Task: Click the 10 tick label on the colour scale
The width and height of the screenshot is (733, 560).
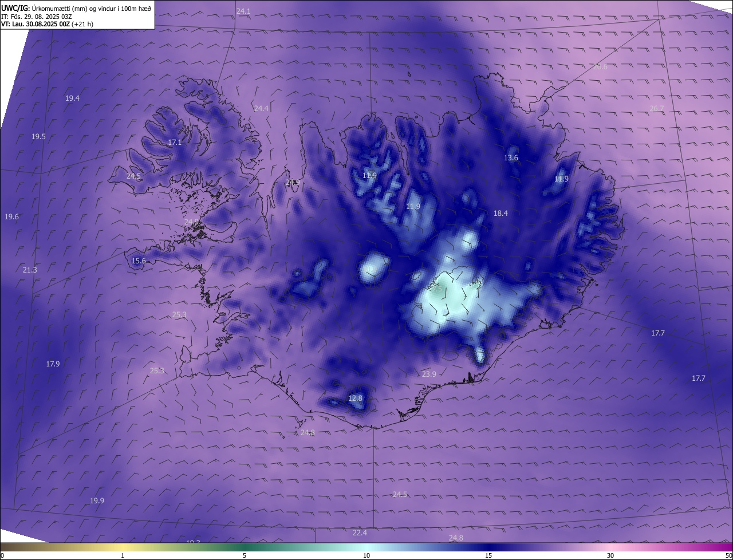Action: click(366, 555)
